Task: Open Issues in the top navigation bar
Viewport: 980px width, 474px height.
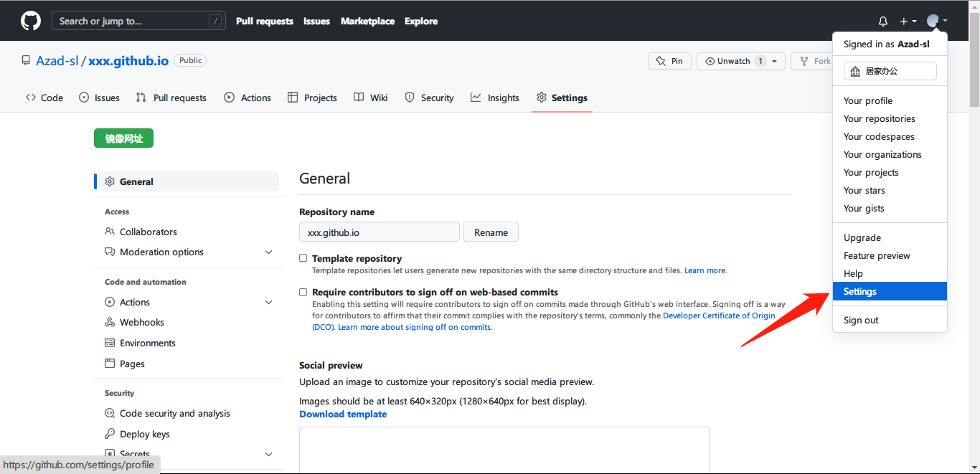Action: (316, 21)
